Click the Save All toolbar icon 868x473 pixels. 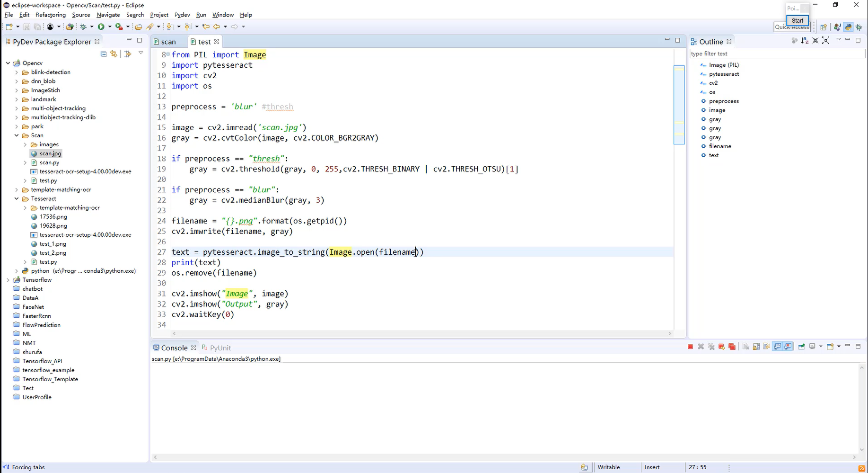point(37,27)
